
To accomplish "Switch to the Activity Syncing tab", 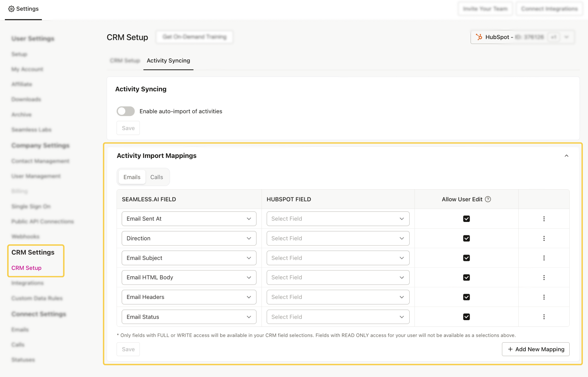I will pos(168,61).
